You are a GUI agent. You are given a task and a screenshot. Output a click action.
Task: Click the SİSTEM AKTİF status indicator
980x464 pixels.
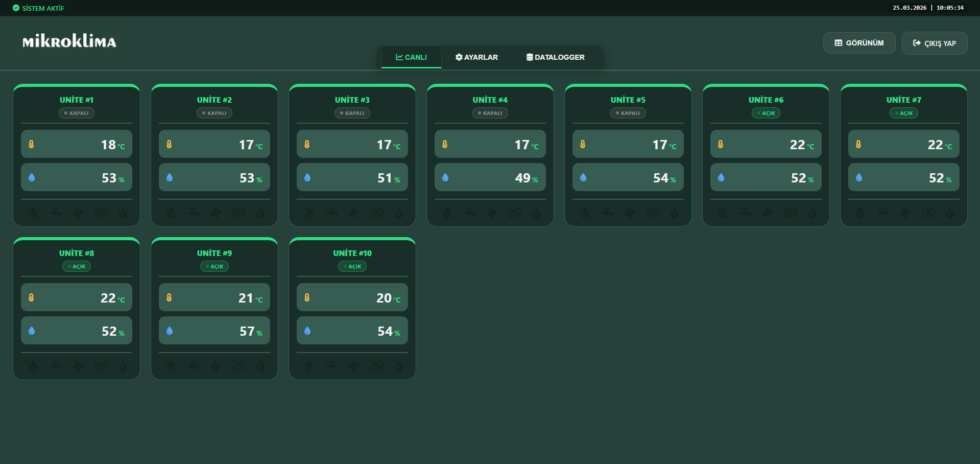38,8
